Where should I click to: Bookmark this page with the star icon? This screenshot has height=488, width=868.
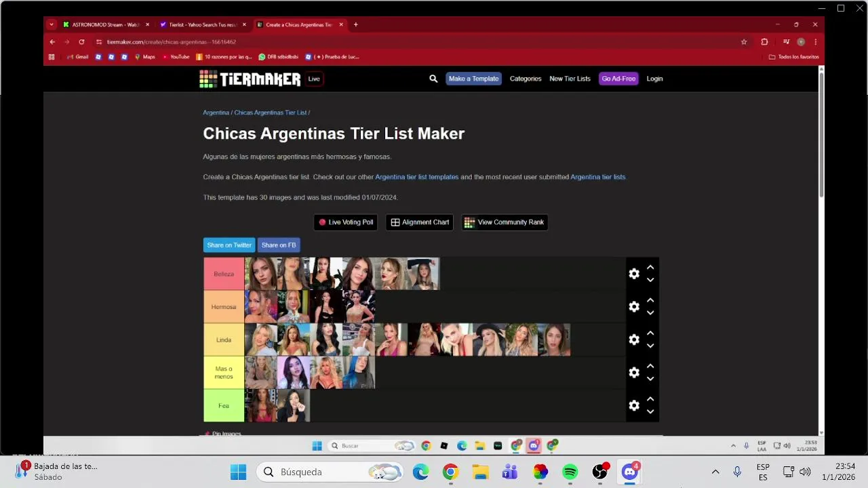tap(744, 42)
